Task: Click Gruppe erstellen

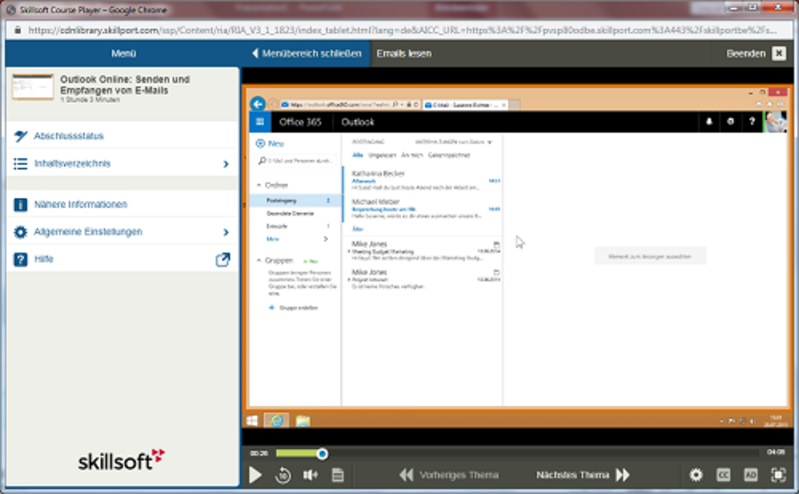Action: click(294, 308)
